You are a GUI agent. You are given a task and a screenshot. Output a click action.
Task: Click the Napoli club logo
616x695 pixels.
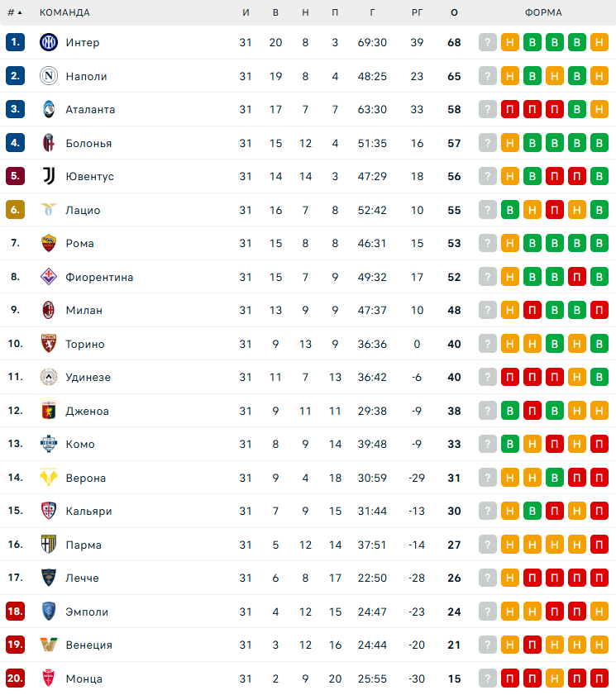pos(48,76)
